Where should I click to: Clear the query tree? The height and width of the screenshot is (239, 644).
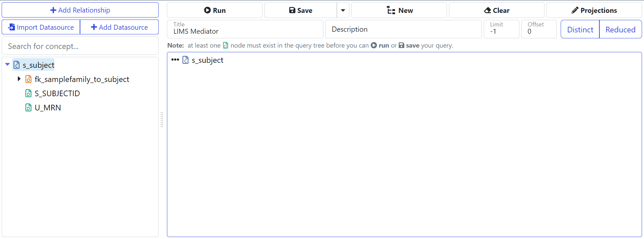(x=496, y=10)
